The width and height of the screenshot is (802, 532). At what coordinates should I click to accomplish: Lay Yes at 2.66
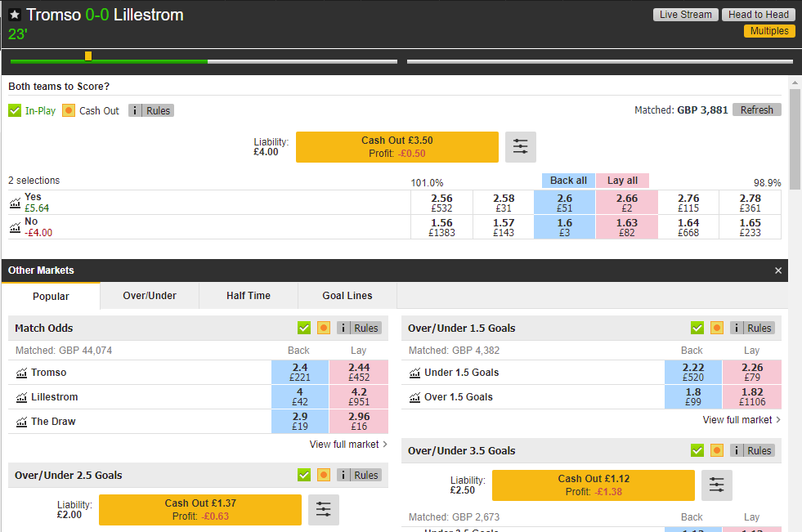[626, 203]
